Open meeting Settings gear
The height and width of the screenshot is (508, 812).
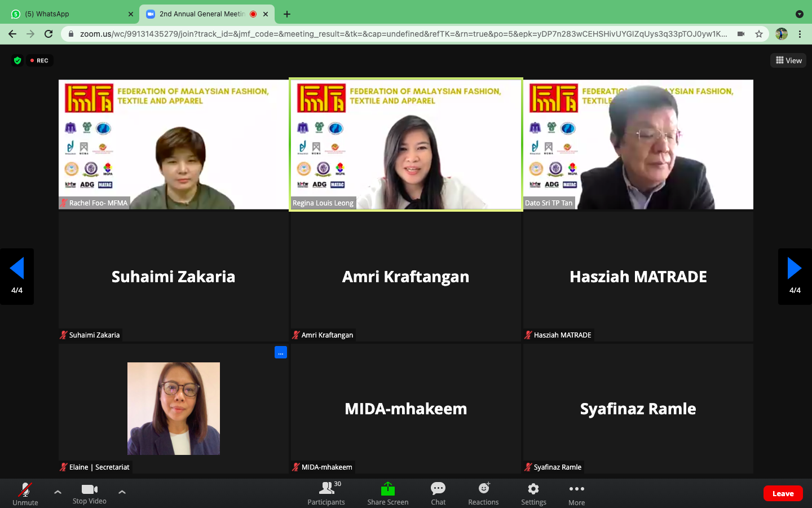pos(533,493)
